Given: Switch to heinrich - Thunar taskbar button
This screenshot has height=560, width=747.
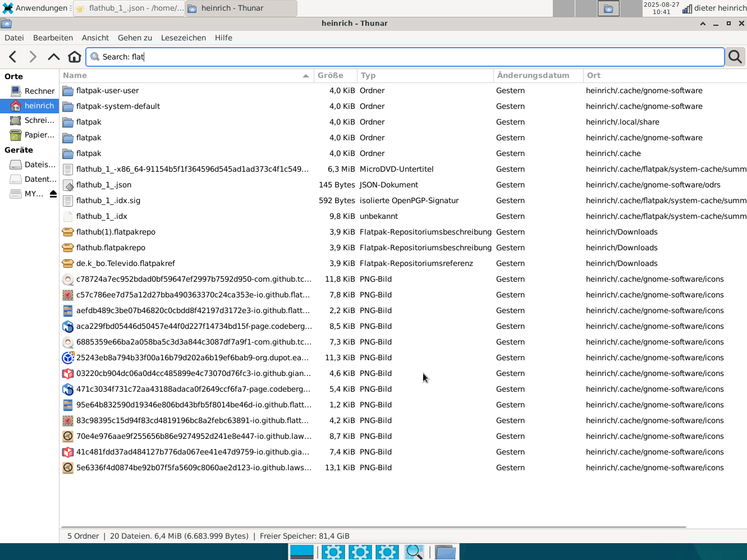Looking at the screenshot, I should [x=241, y=8].
